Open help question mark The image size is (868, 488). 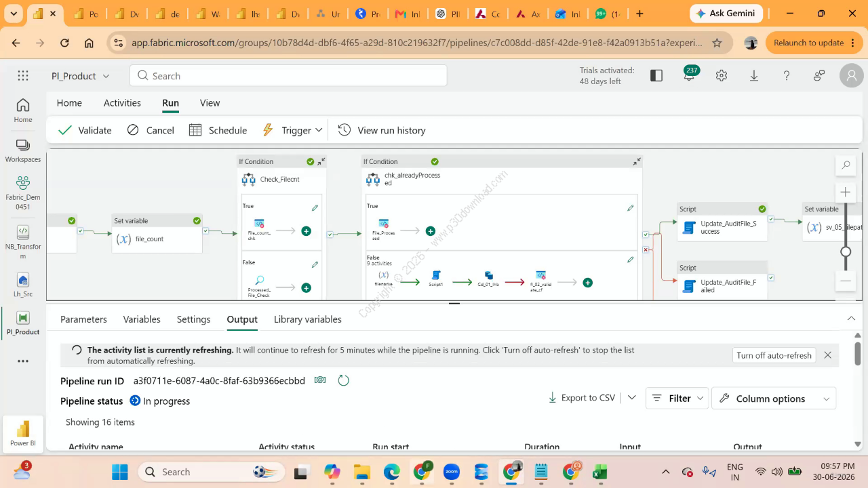coord(787,76)
